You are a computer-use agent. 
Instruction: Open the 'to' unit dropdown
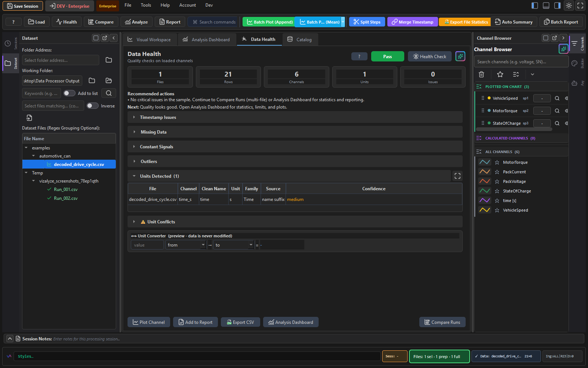(x=234, y=245)
